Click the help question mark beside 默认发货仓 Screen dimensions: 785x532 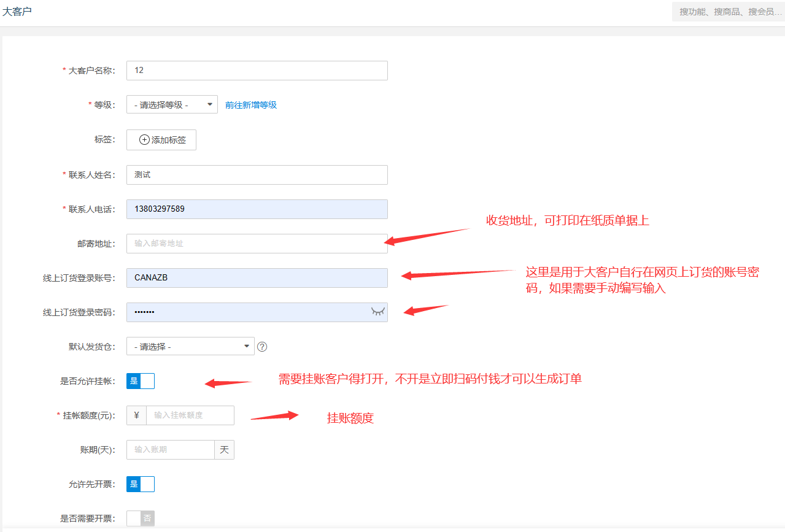[x=262, y=346]
